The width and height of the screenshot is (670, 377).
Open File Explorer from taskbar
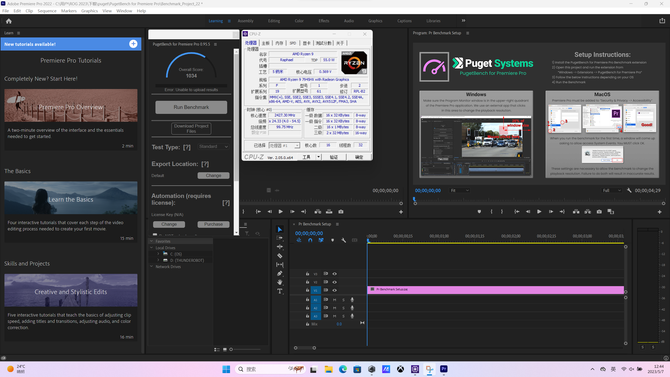[x=328, y=369]
